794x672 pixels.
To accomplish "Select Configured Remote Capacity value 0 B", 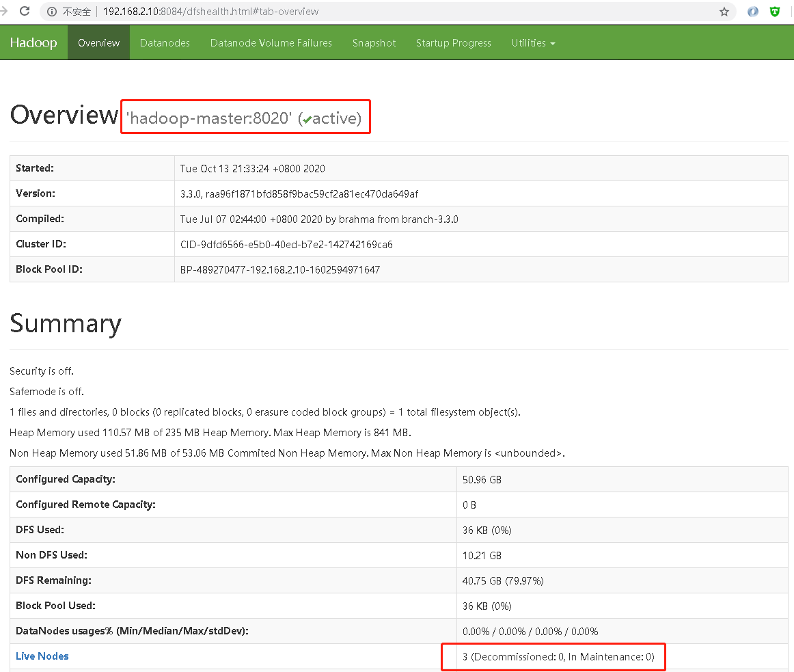I will 469,505.
